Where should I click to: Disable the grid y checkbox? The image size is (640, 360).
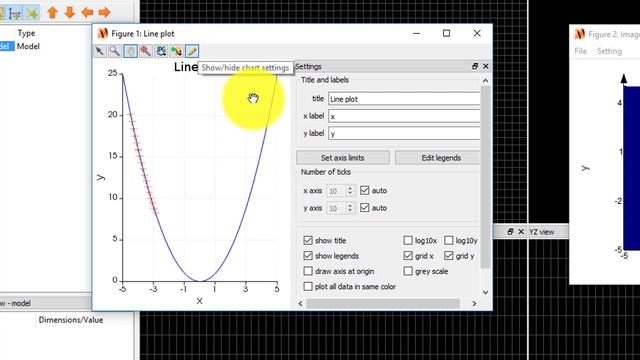[449, 256]
